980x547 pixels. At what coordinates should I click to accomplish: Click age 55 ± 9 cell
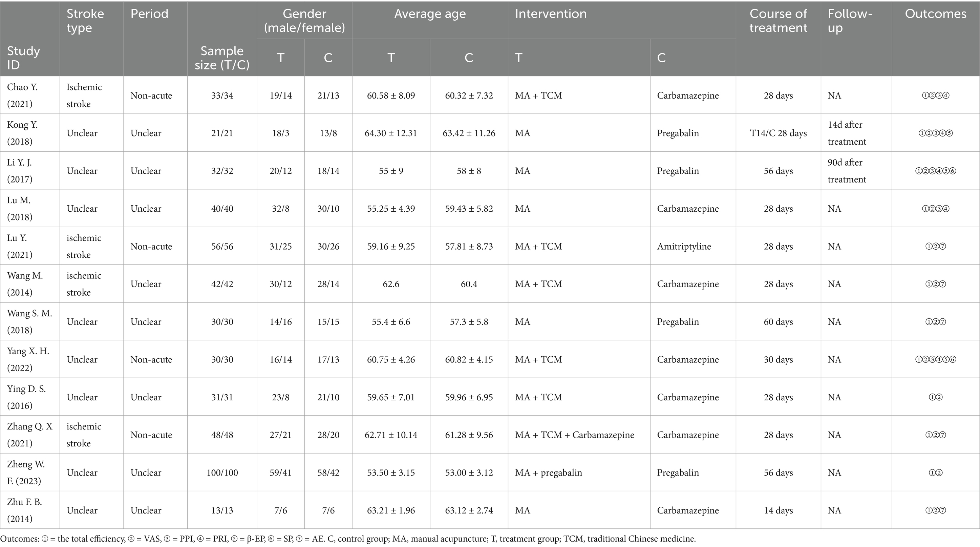click(391, 171)
